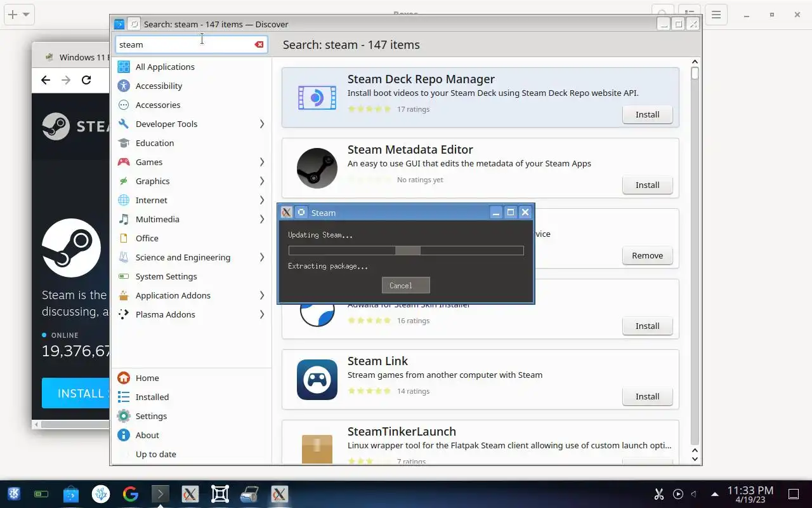Click the Boxes add new plus button

(12, 14)
